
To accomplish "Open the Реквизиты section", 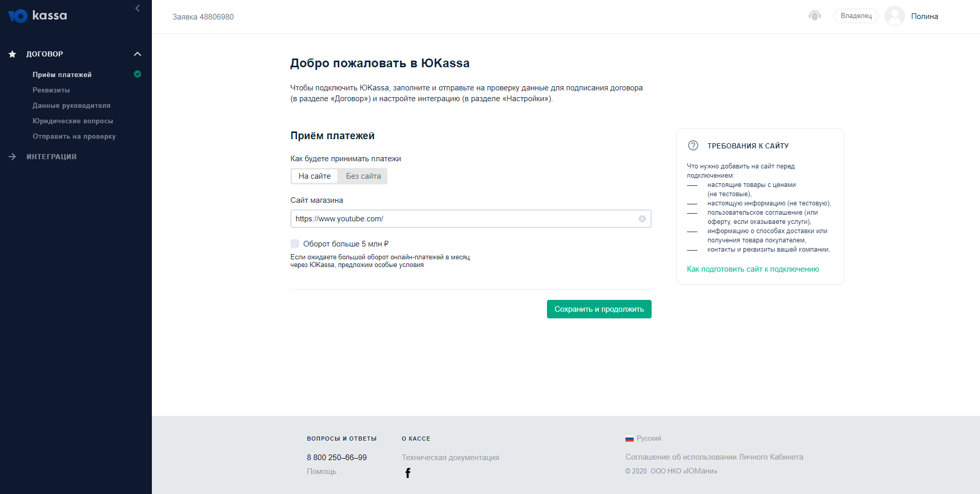I will [x=51, y=90].
